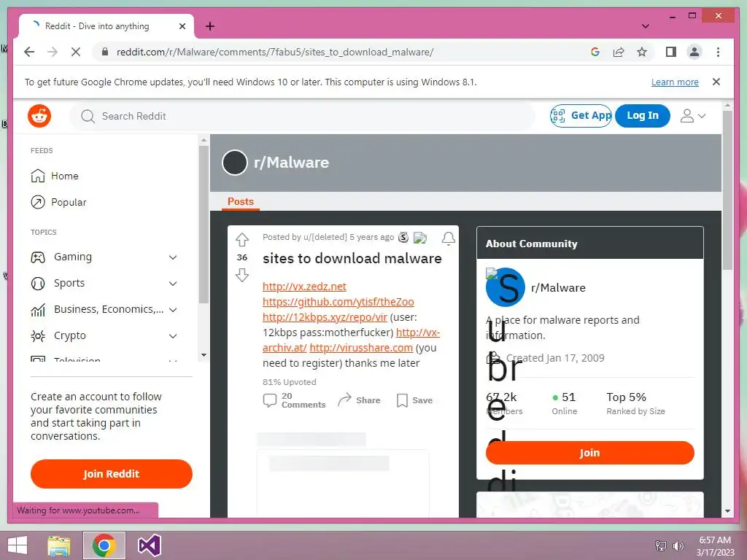Click the Share post button
747x560 pixels.
(x=359, y=400)
